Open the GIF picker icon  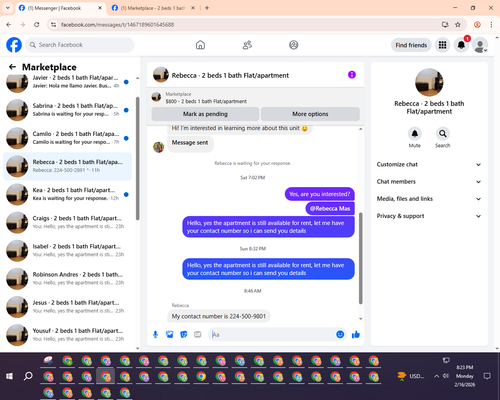tap(198, 334)
